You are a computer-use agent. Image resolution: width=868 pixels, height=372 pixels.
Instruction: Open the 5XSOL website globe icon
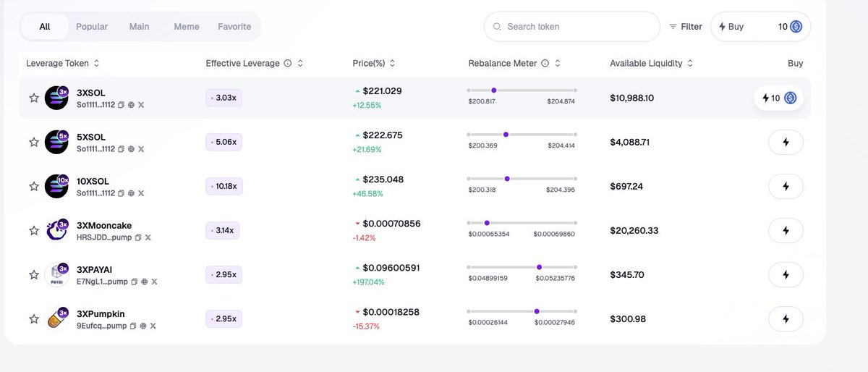click(131, 149)
